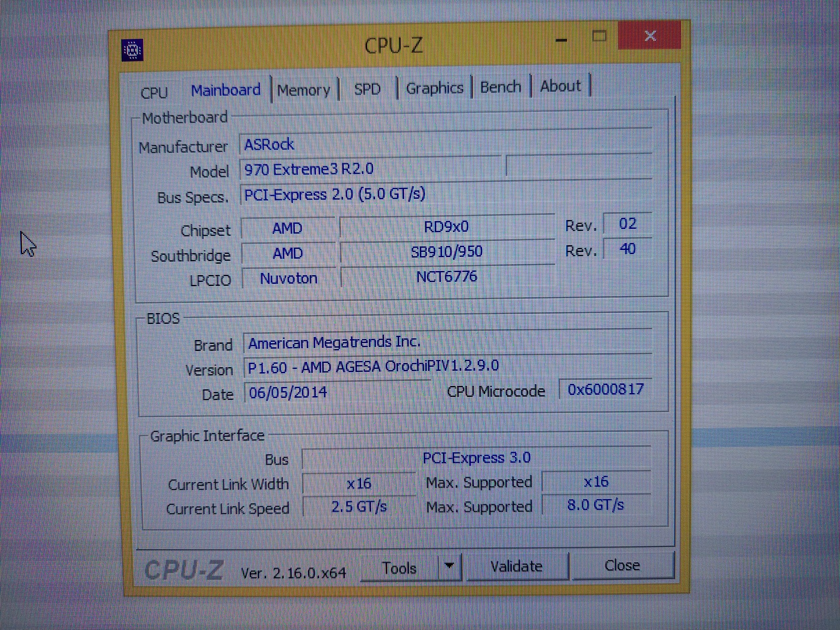
Task: Select the LPCIO model NCT6776
Action: 447,276
